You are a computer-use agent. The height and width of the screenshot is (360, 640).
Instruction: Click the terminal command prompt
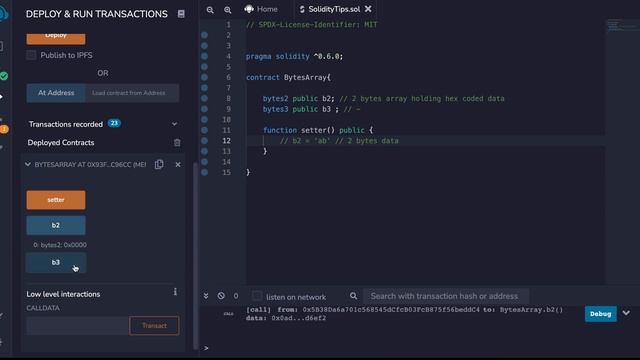coord(206,348)
